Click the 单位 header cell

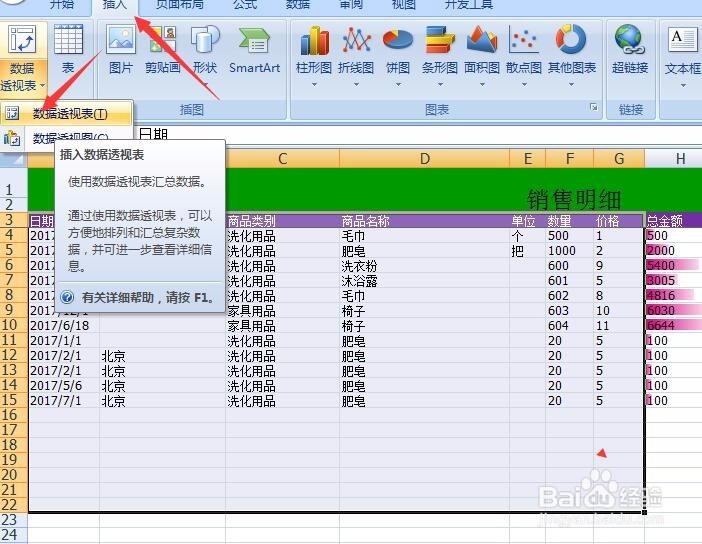(528, 220)
